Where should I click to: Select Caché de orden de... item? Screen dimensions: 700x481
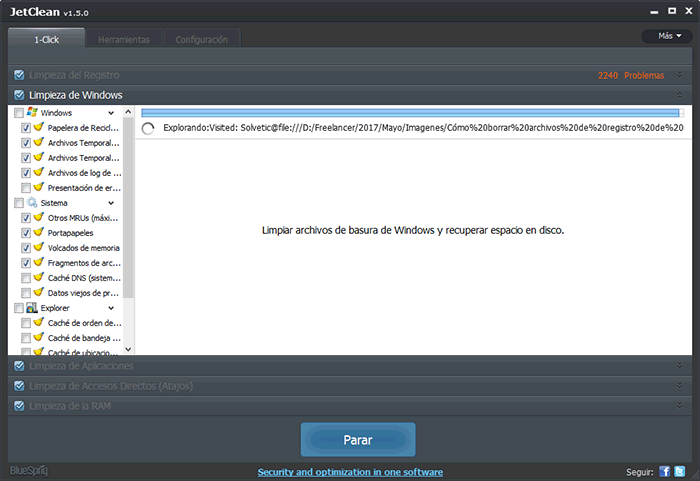tap(84, 323)
